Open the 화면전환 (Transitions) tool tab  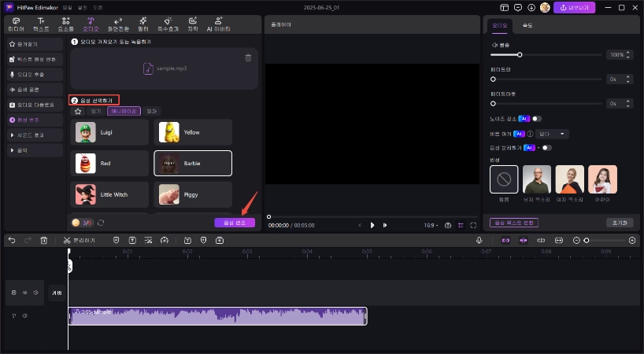pos(118,24)
